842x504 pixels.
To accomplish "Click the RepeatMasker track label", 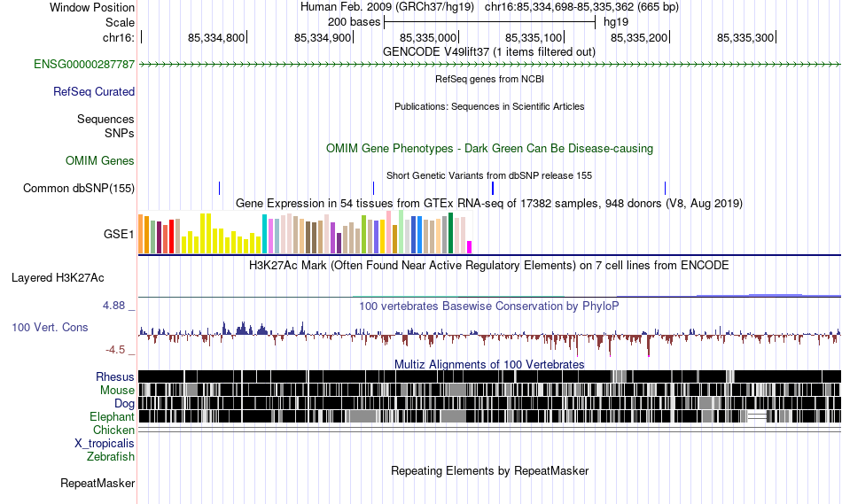I will click(97, 484).
